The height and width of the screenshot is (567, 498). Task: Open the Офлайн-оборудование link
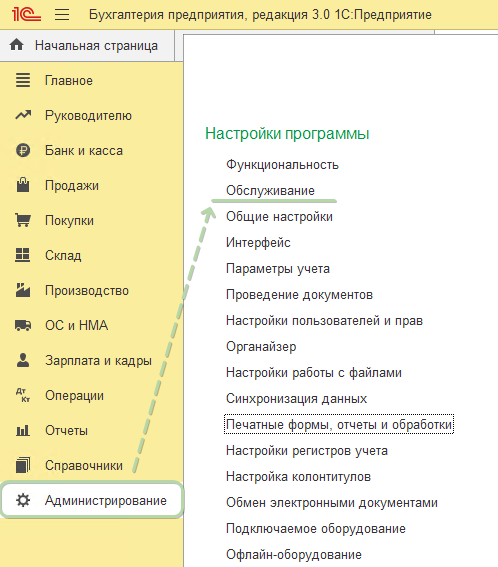pyautogui.click(x=294, y=555)
